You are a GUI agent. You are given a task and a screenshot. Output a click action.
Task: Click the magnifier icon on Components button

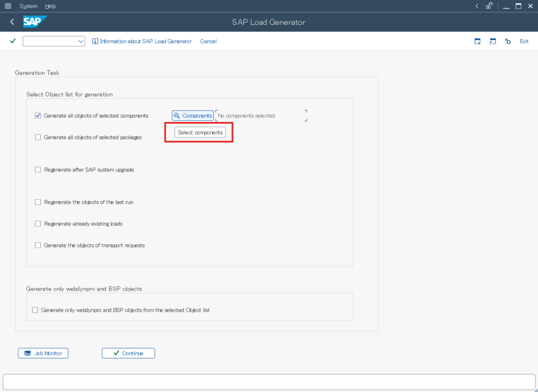177,115
